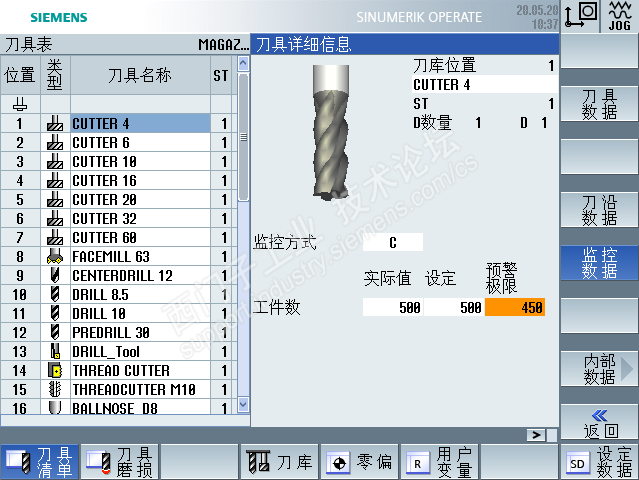The image size is (639, 480).
Task: Select tool row CUTTER 20
Action: tap(141, 200)
